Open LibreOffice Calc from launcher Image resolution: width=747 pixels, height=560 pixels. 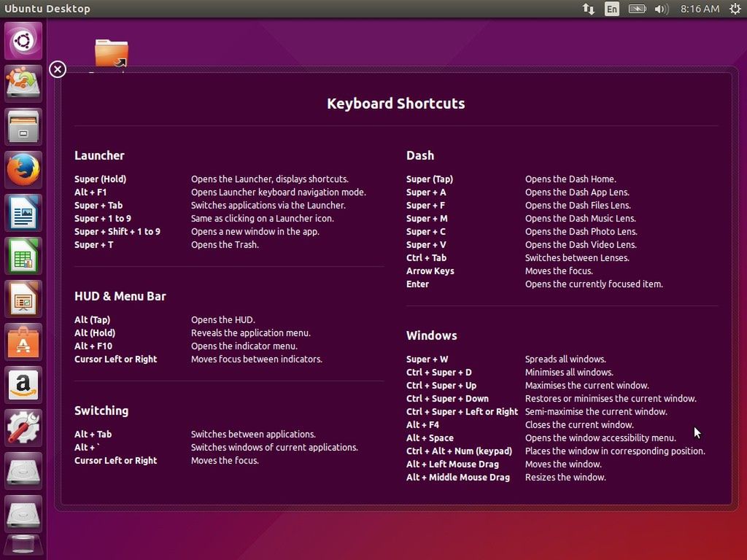23,256
